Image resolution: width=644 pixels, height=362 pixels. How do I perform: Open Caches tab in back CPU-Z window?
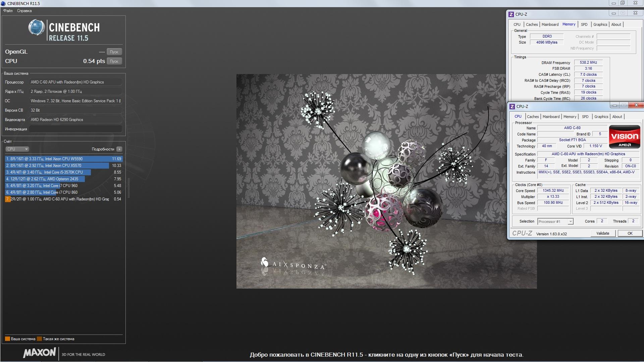coord(532,24)
